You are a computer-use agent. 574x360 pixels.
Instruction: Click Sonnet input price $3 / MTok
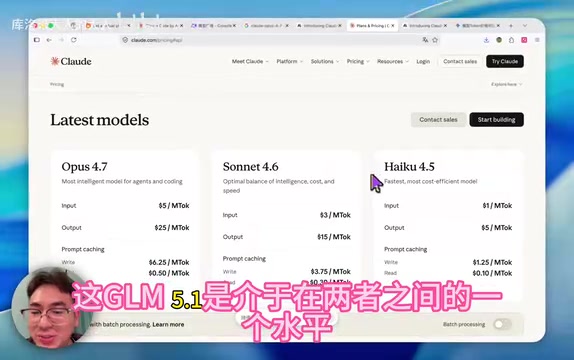pyautogui.click(x=335, y=215)
